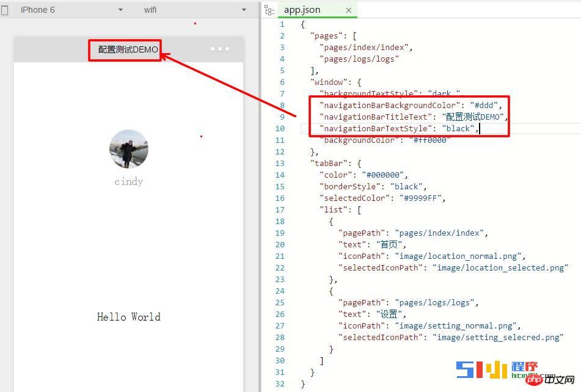Click the "tabBar" key in code

[327, 163]
